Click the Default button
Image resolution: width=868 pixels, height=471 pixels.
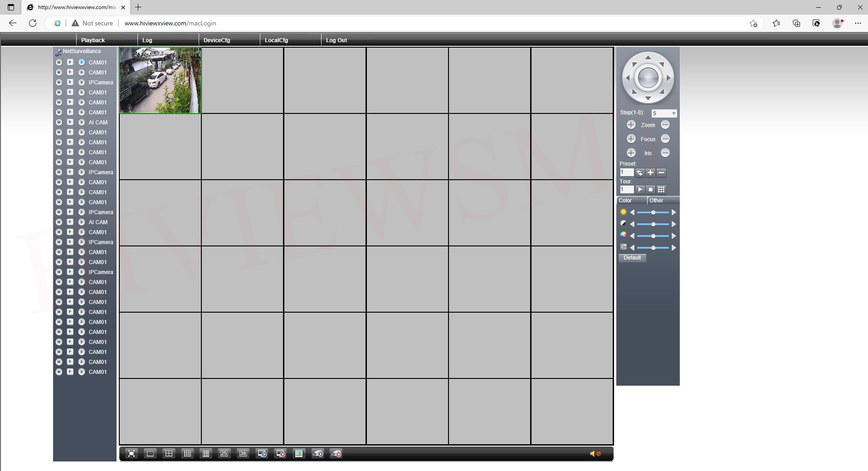click(632, 258)
